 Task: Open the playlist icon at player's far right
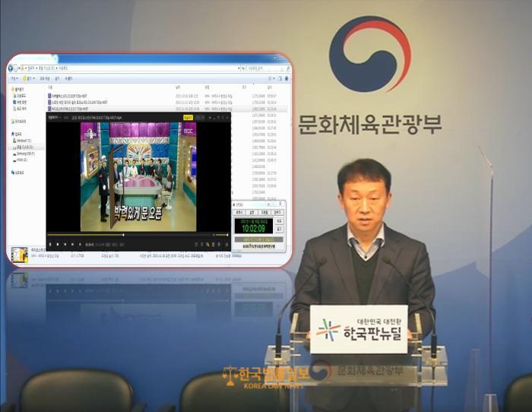226,245
